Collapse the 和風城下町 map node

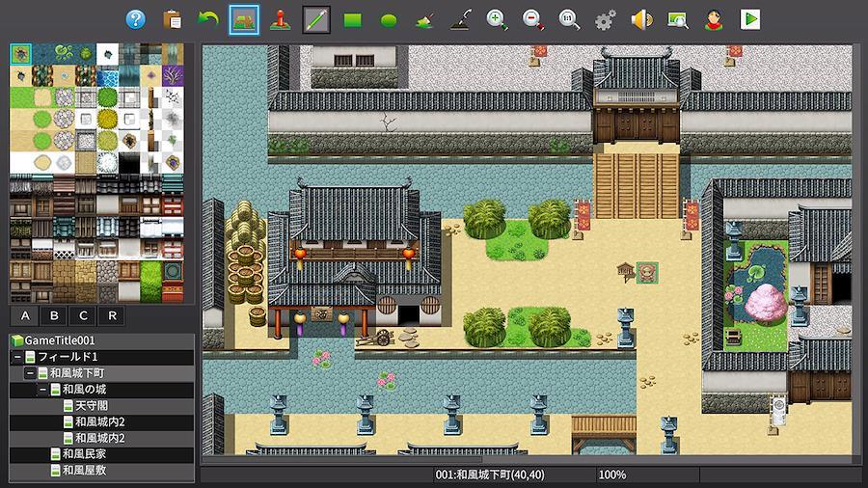30,373
